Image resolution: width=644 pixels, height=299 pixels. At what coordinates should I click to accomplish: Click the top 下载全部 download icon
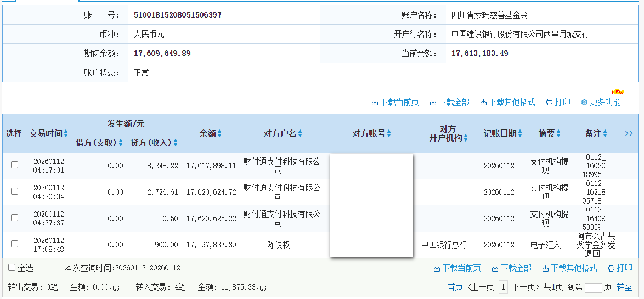[433, 103]
